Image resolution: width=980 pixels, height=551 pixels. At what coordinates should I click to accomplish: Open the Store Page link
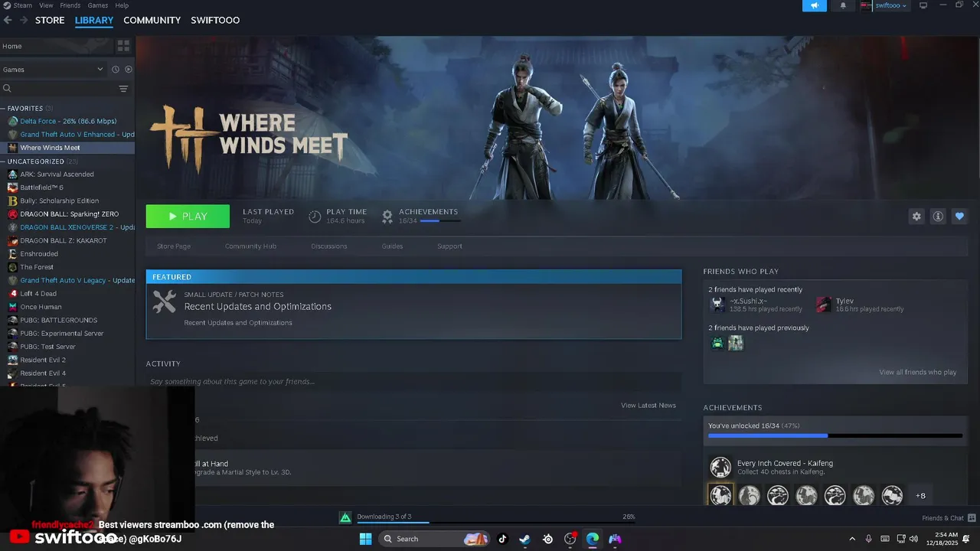pos(174,246)
